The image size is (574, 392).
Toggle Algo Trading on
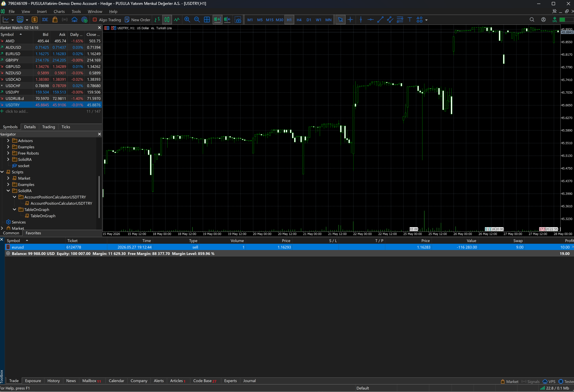pos(107,20)
